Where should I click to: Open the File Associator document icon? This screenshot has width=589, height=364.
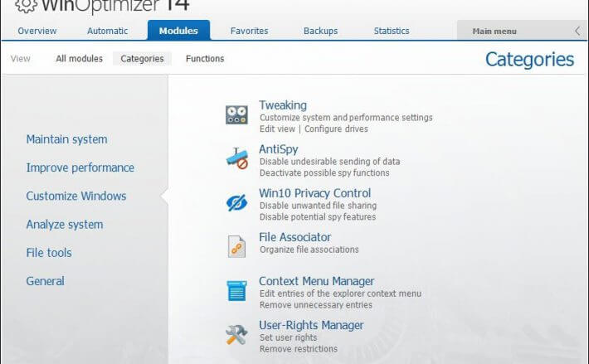pyautogui.click(x=236, y=246)
